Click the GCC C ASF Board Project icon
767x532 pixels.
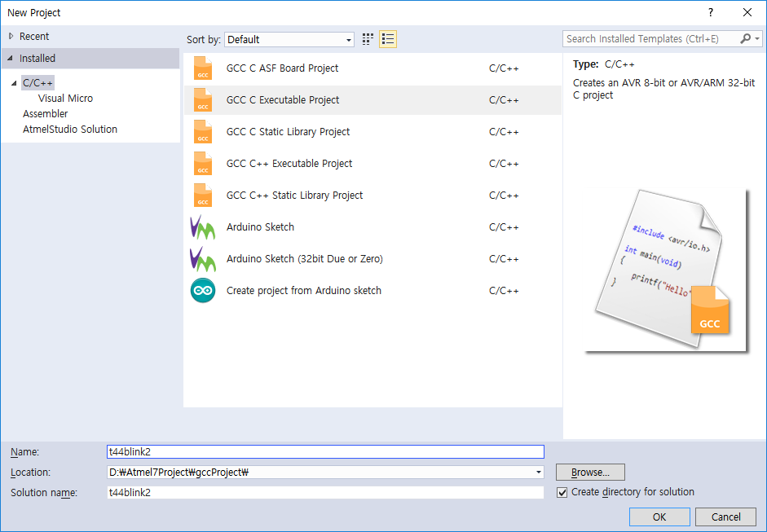(x=202, y=68)
